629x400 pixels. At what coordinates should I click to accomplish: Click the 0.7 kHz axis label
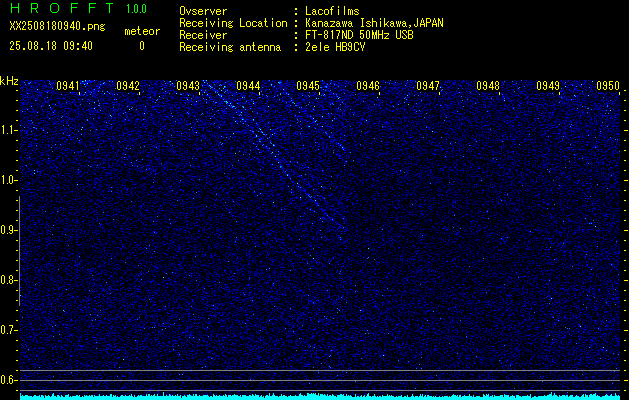(9, 330)
